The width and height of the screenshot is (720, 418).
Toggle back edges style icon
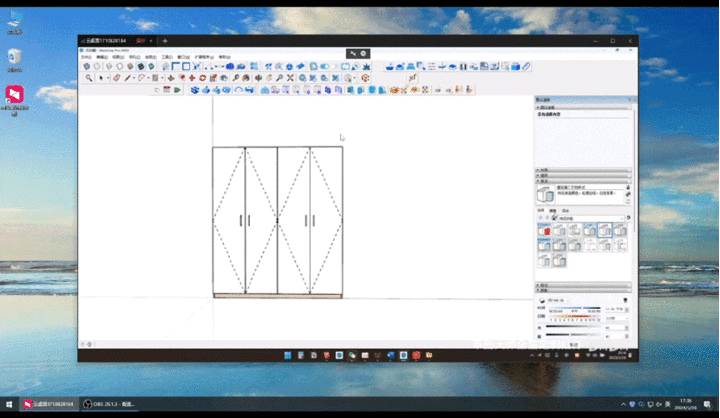(x=97, y=67)
